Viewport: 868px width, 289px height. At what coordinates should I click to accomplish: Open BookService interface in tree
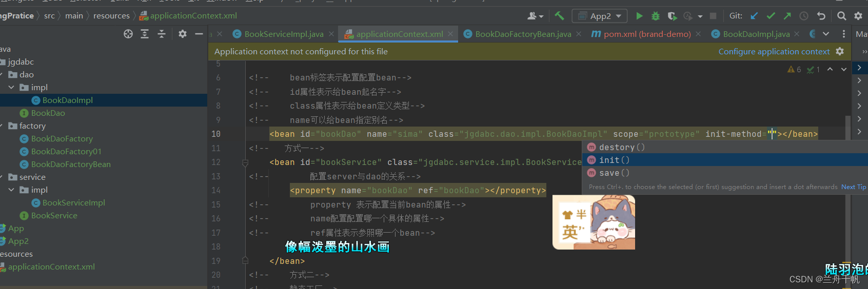pyautogui.click(x=54, y=215)
